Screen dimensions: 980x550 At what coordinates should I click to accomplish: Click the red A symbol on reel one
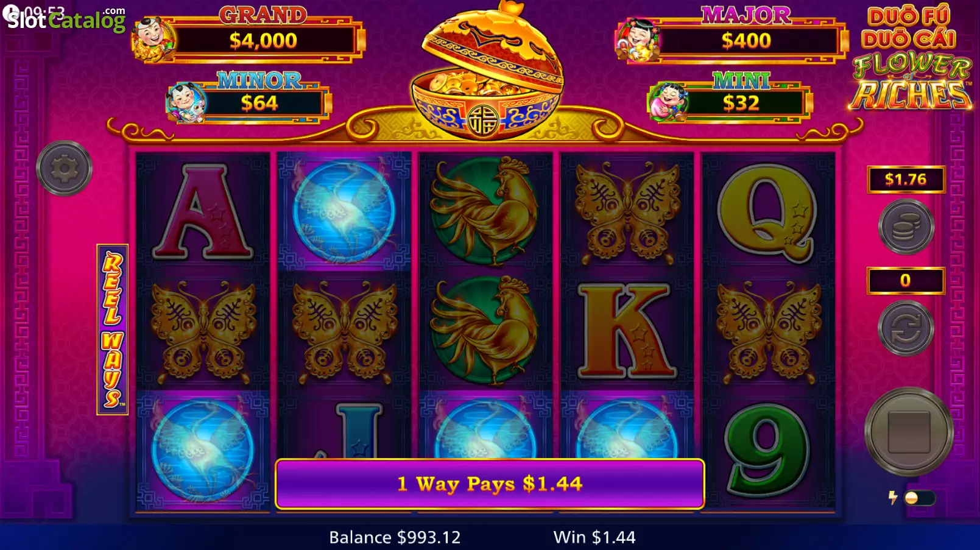[203, 211]
